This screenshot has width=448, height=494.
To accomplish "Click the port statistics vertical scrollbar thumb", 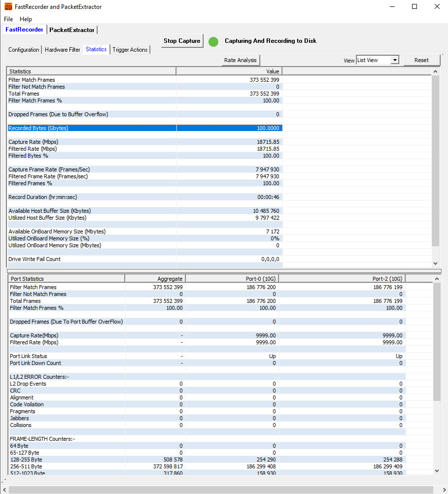I will tap(437, 342).
